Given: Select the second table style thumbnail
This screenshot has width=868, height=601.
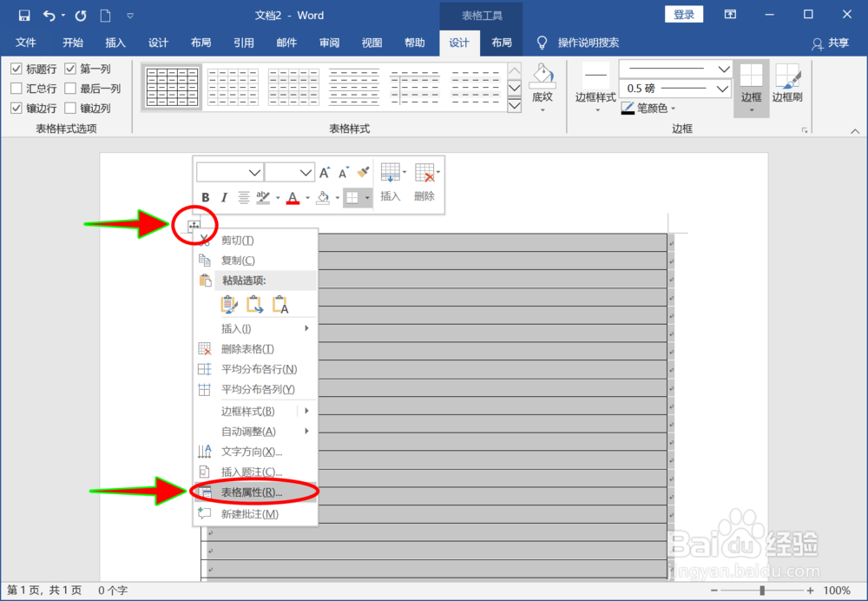Looking at the screenshot, I should (233, 87).
